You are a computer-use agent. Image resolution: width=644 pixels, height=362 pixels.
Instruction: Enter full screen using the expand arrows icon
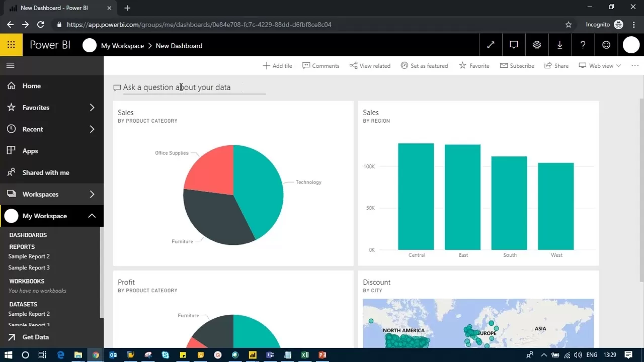click(491, 45)
